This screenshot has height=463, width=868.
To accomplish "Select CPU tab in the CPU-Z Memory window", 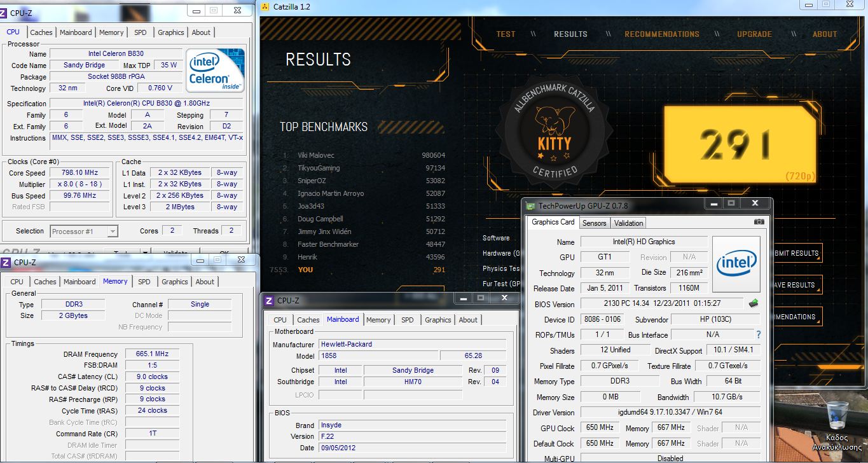I will [x=17, y=282].
